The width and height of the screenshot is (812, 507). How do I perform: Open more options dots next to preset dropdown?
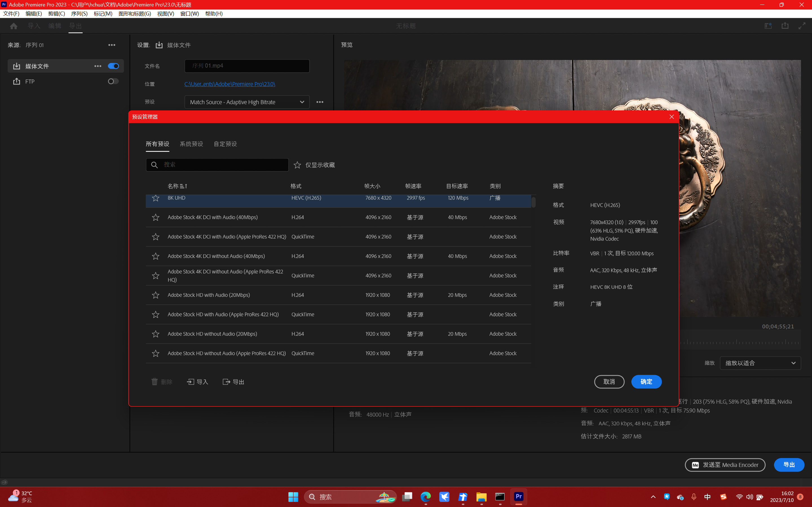click(320, 102)
